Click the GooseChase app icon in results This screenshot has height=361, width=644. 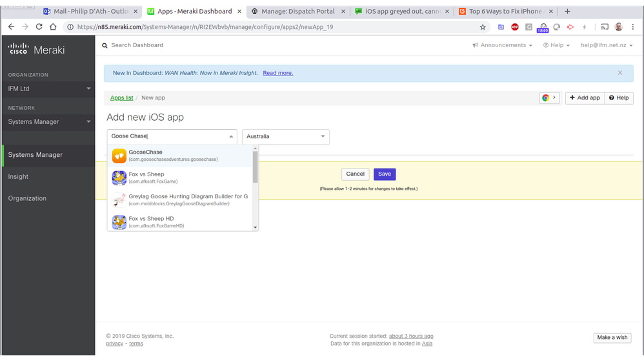(119, 156)
